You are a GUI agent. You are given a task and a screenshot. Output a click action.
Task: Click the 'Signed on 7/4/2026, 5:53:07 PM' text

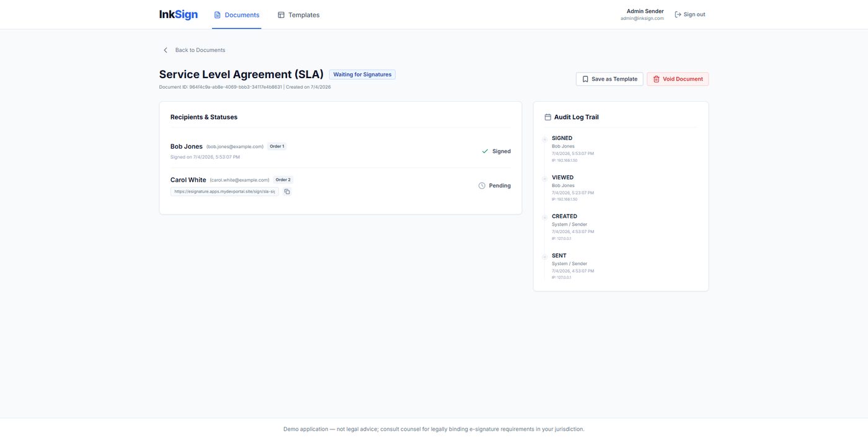tap(205, 157)
